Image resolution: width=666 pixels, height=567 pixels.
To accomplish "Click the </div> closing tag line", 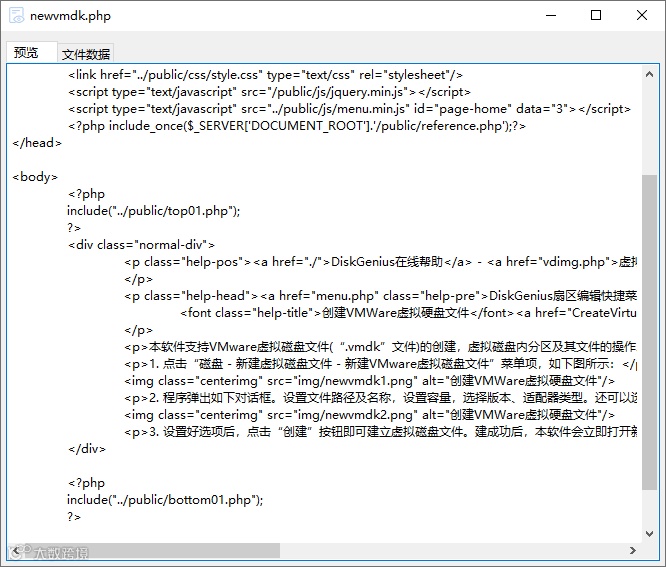I will click(87, 449).
